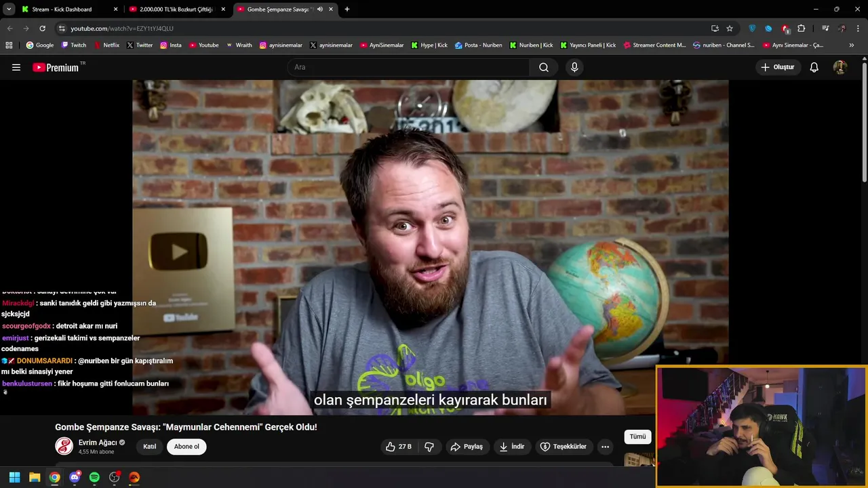Click the Katıl join button
868x488 pixels.
click(150, 447)
